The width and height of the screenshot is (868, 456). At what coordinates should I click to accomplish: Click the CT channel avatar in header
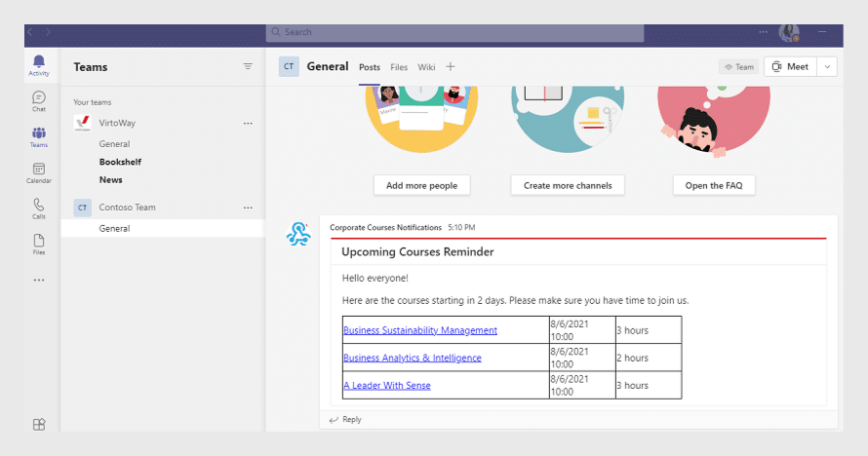289,66
